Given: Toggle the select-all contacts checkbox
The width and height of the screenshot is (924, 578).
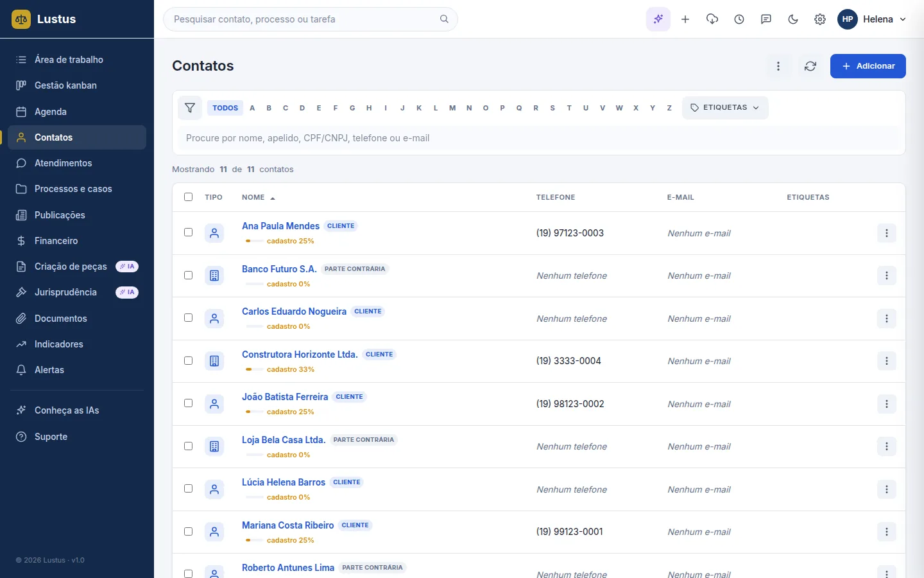Looking at the screenshot, I should click(188, 197).
